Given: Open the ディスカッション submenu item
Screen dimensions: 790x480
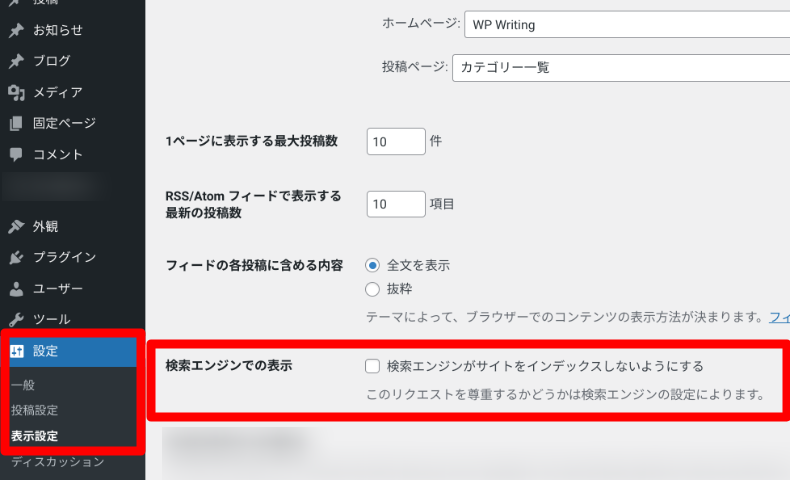Looking at the screenshot, I should 57,462.
